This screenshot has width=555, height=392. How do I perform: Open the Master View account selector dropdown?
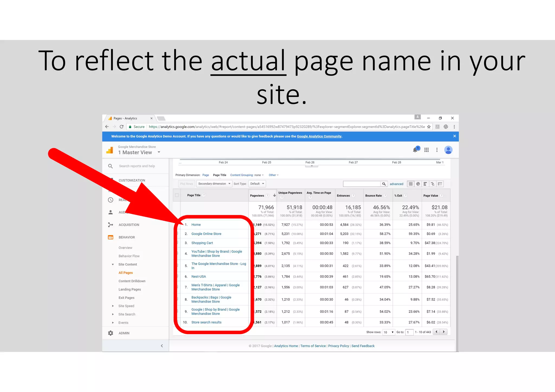click(159, 152)
